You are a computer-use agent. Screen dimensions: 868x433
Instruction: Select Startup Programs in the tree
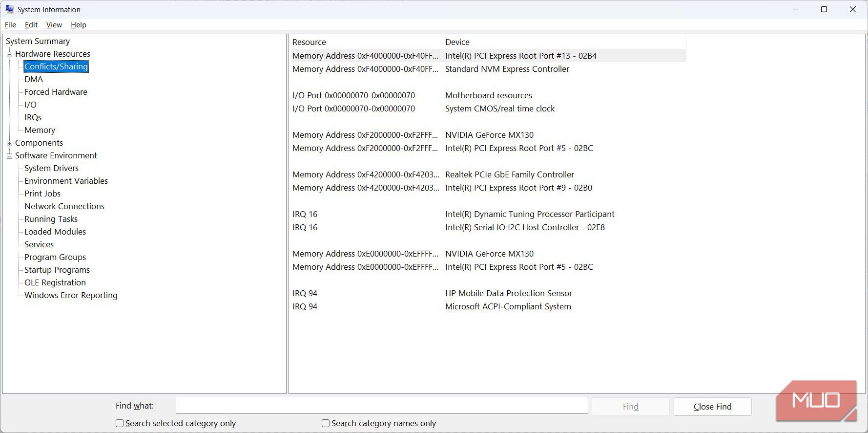click(57, 270)
